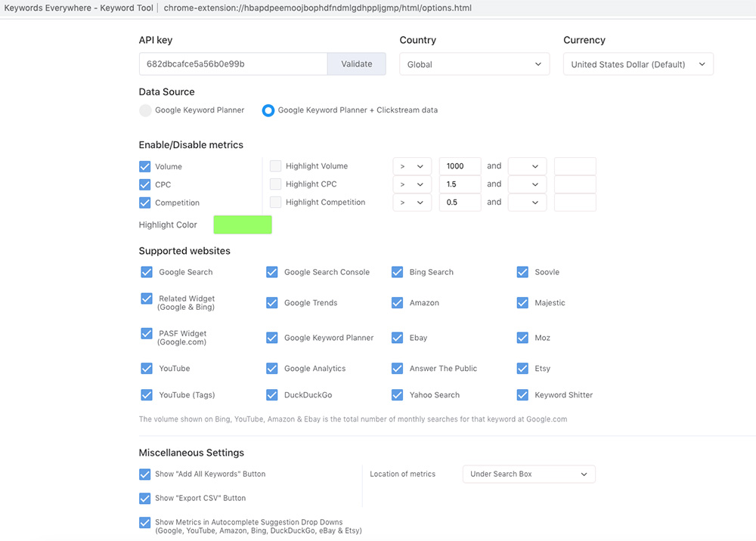
Task: Uncheck Google Search supported website
Action: point(147,272)
